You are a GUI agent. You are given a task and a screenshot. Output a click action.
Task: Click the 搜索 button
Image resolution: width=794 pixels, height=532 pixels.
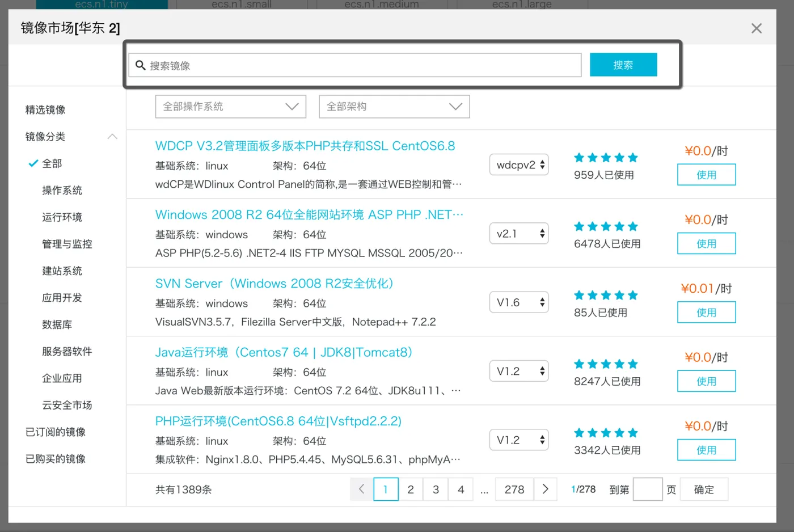pyautogui.click(x=623, y=65)
